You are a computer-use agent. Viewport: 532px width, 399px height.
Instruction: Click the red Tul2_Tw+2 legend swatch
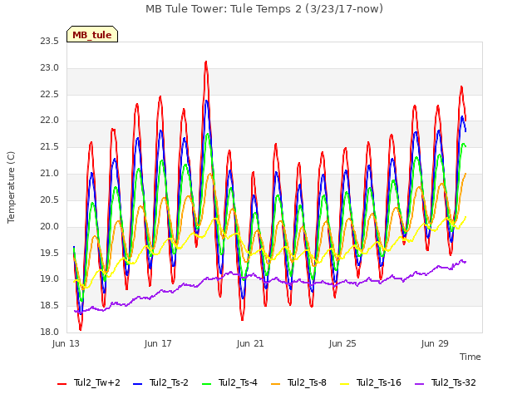tap(62, 384)
